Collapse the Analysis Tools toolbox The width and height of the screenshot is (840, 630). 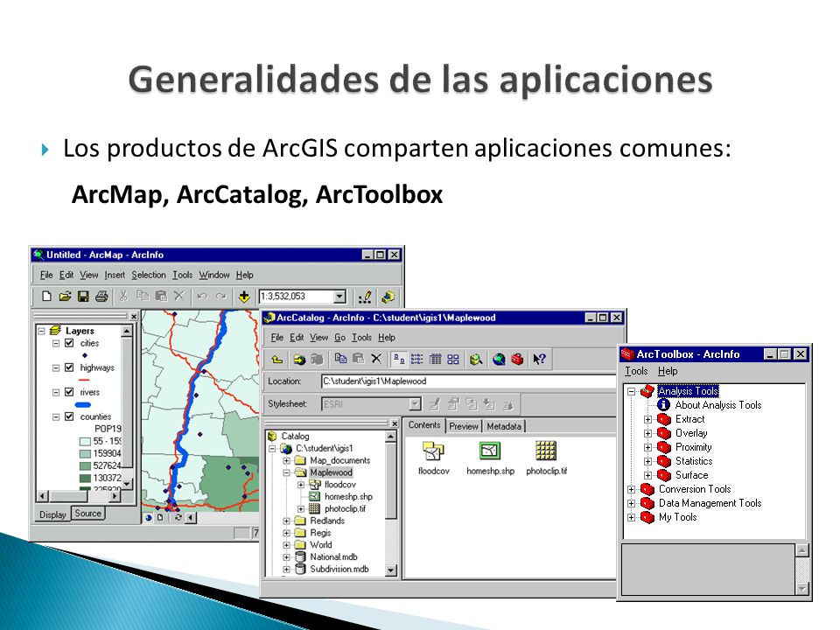pyautogui.click(x=632, y=392)
